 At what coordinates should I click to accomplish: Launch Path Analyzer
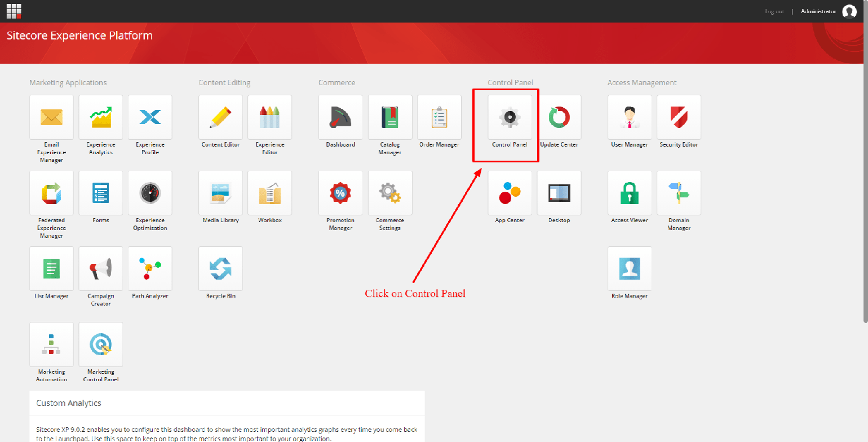[150, 268]
